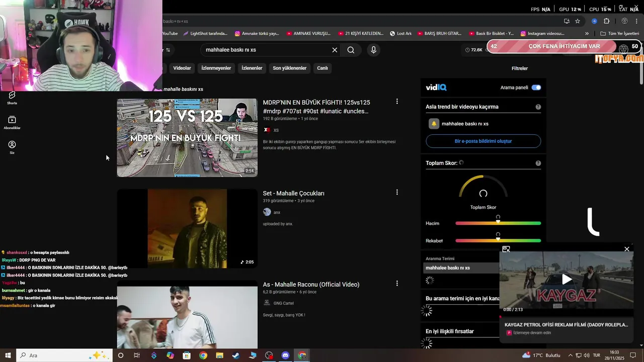644x362 pixels.
Task: Play the KAYGAZ mini player video
Action: click(567, 280)
